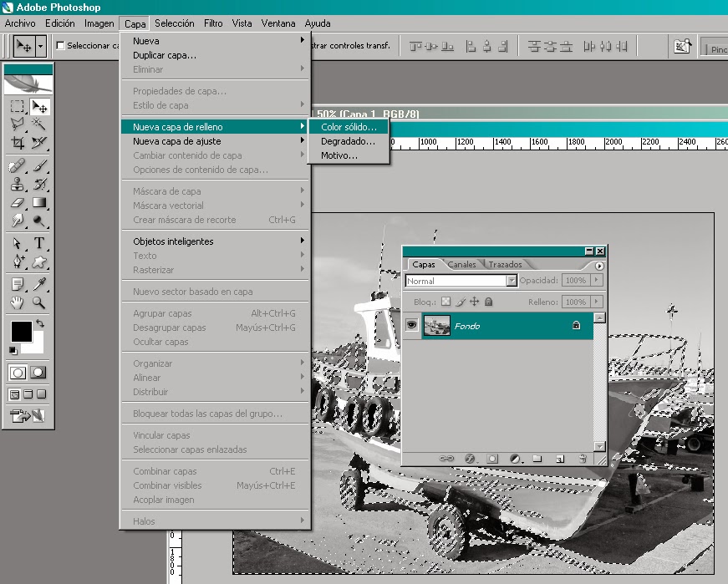Select the Healing Brush bandage tool
Image resolution: width=728 pixels, height=584 pixels.
click(x=18, y=165)
